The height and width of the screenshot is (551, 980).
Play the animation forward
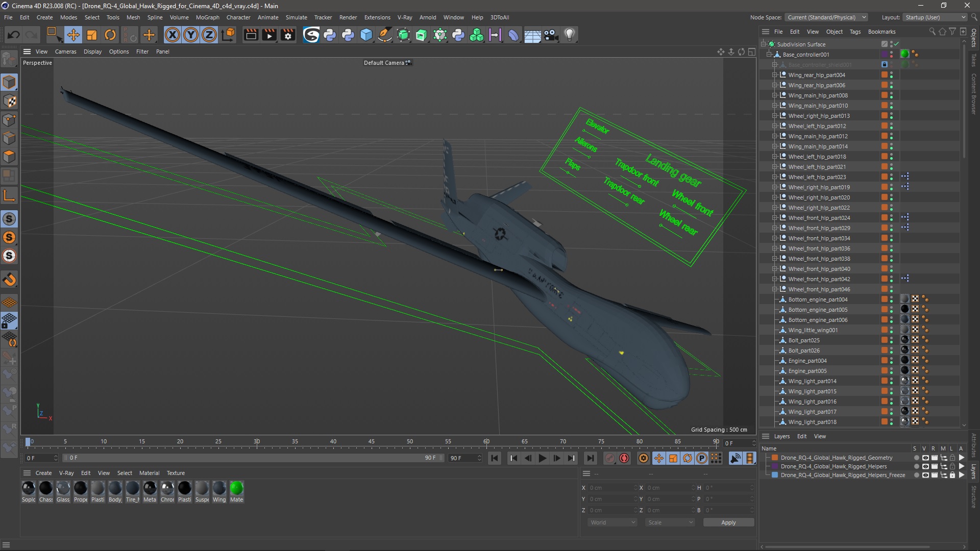pos(542,458)
